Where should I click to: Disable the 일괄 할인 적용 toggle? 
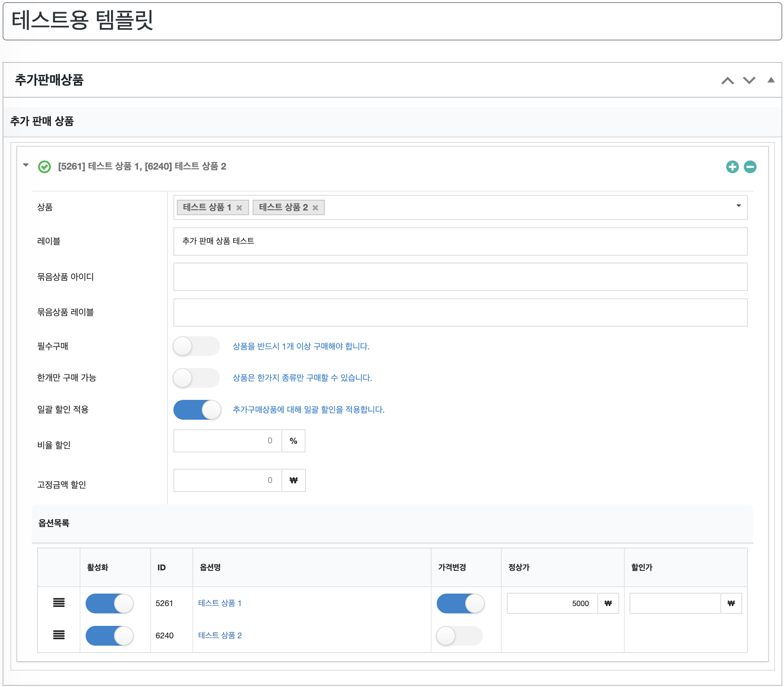[x=197, y=409]
